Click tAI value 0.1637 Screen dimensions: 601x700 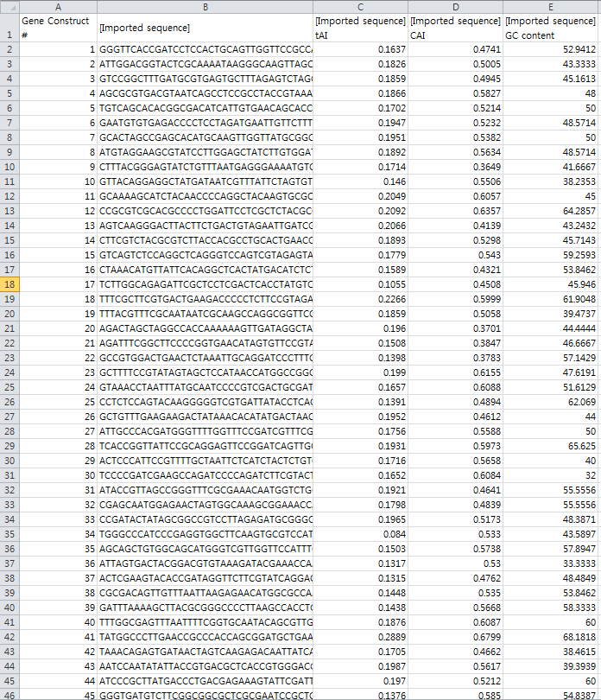(x=360, y=49)
